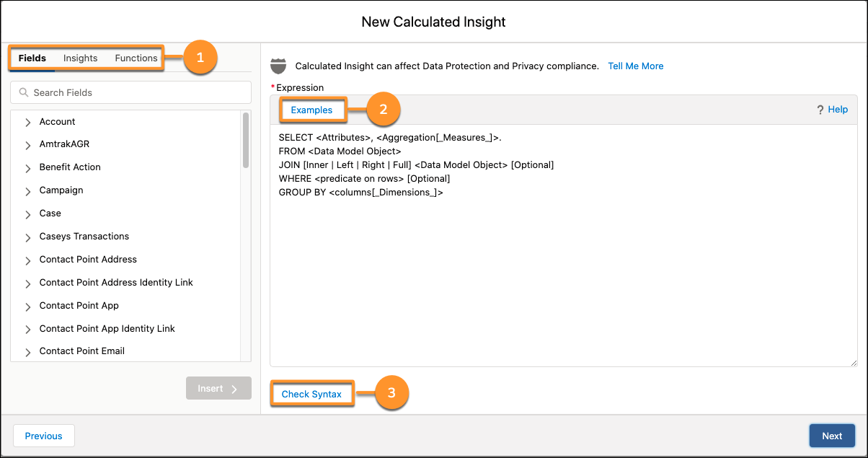Expand the Account chevron
The width and height of the screenshot is (868, 458).
[x=28, y=122]
